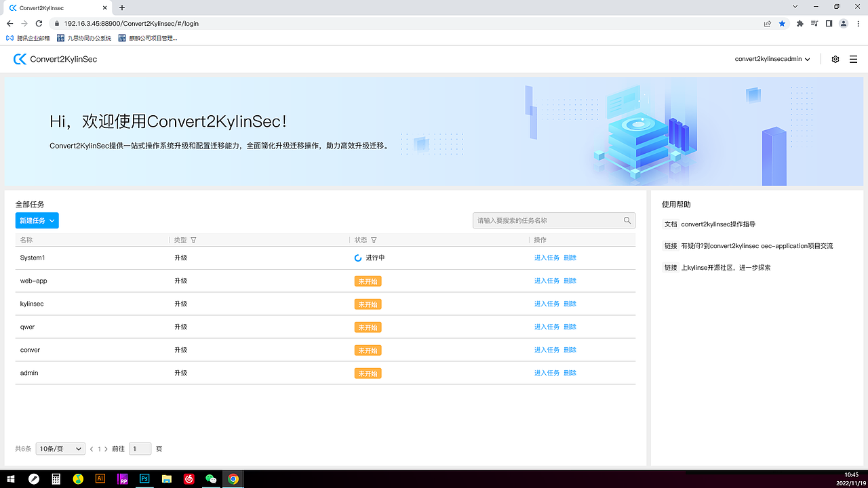This screenshot has width=868, height=488.
Task: Expand the 新建任务 dropdown button
Action: (x=37, y=220)
